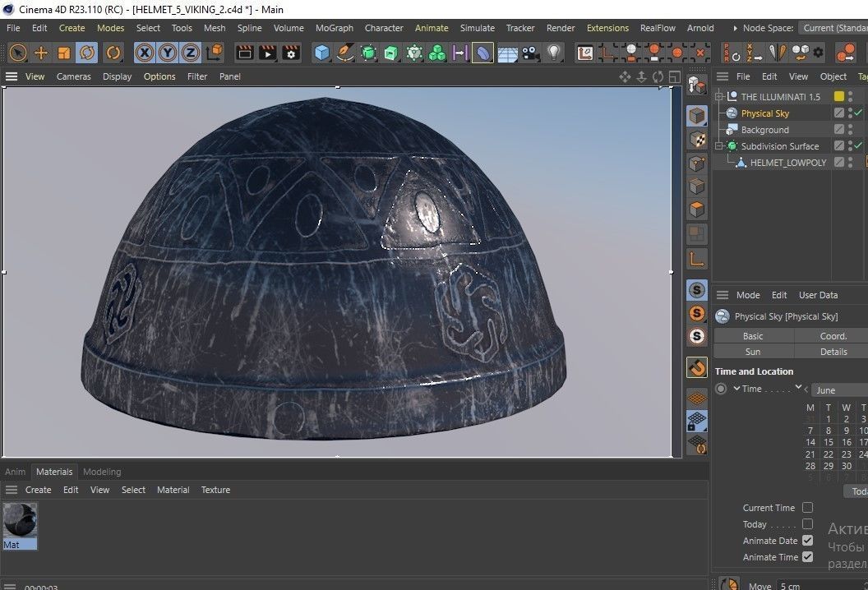Screen dimensions: 868x590
Task: Toggle Y axis lock
Action: pos(167,53)
